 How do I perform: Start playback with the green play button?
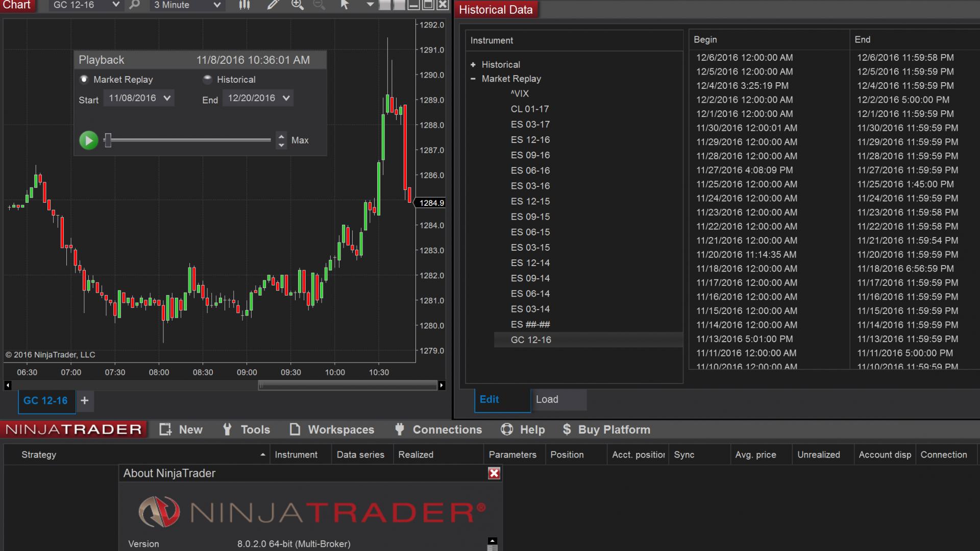click(x=88, y=140)
